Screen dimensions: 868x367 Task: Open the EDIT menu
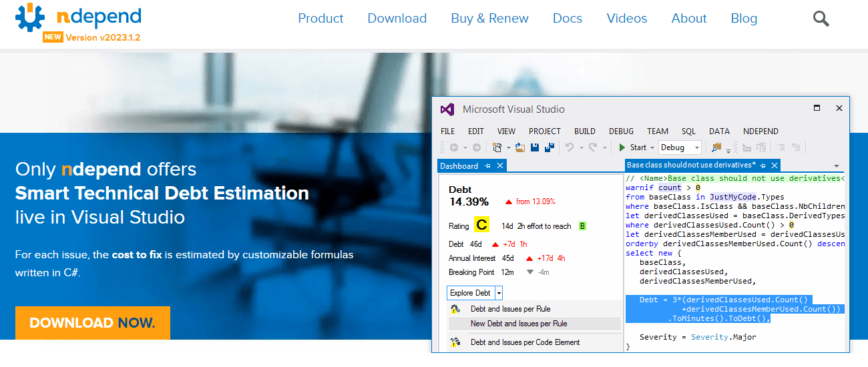tap(476, 131)
